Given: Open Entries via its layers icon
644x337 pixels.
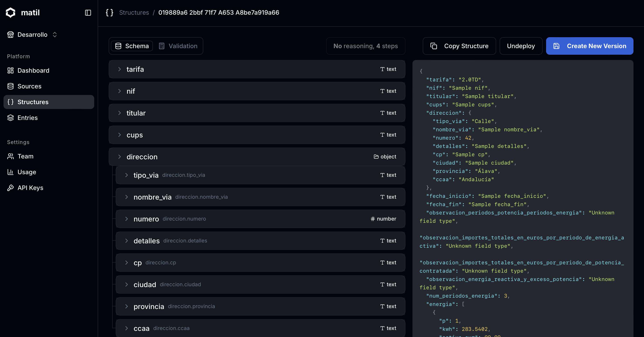Looking at the screenshot, I should [11, 118].
